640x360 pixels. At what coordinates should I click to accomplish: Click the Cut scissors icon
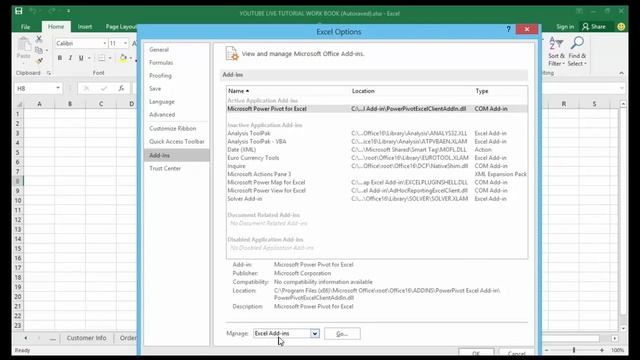point(39,39)
